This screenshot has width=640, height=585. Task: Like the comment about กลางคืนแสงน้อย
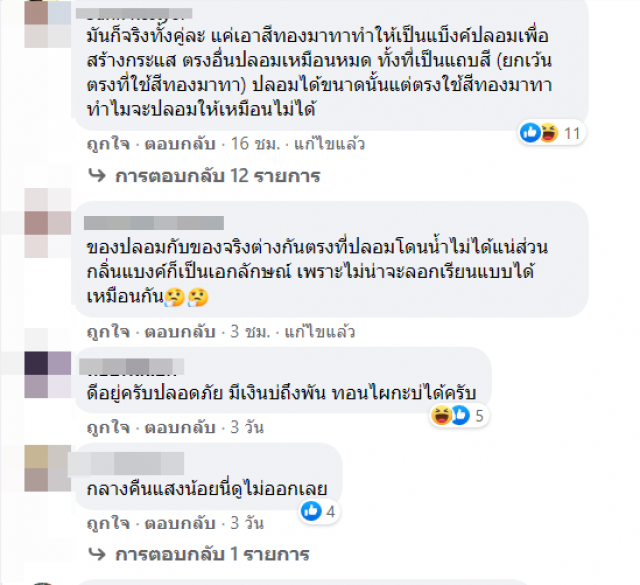point(108,523)
